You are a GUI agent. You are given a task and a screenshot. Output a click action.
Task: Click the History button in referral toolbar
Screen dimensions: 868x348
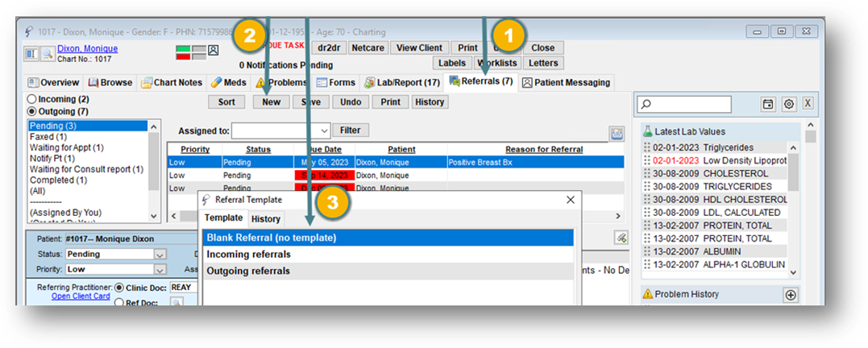430,101
